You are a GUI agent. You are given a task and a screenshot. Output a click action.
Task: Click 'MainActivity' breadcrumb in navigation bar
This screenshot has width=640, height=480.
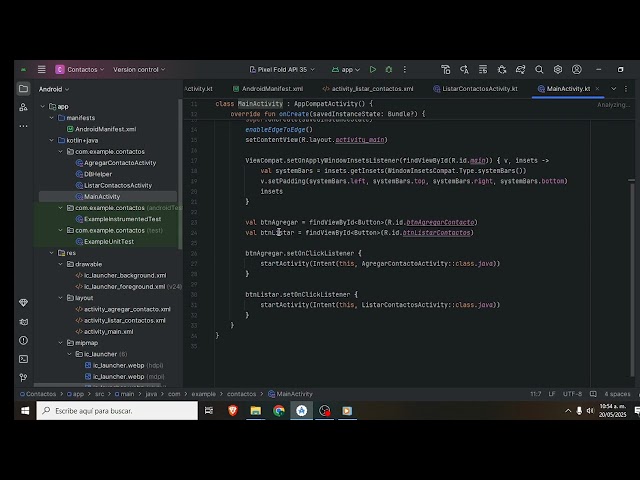click(290, 394)
